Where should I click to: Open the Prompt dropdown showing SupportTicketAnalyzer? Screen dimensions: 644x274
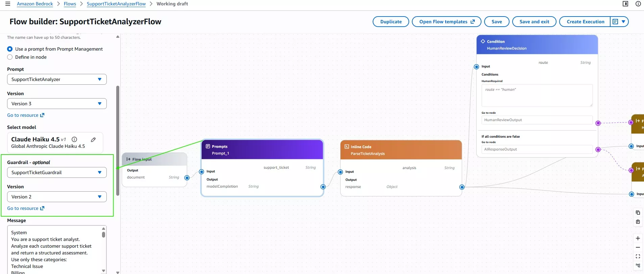(x=57, y=79)
